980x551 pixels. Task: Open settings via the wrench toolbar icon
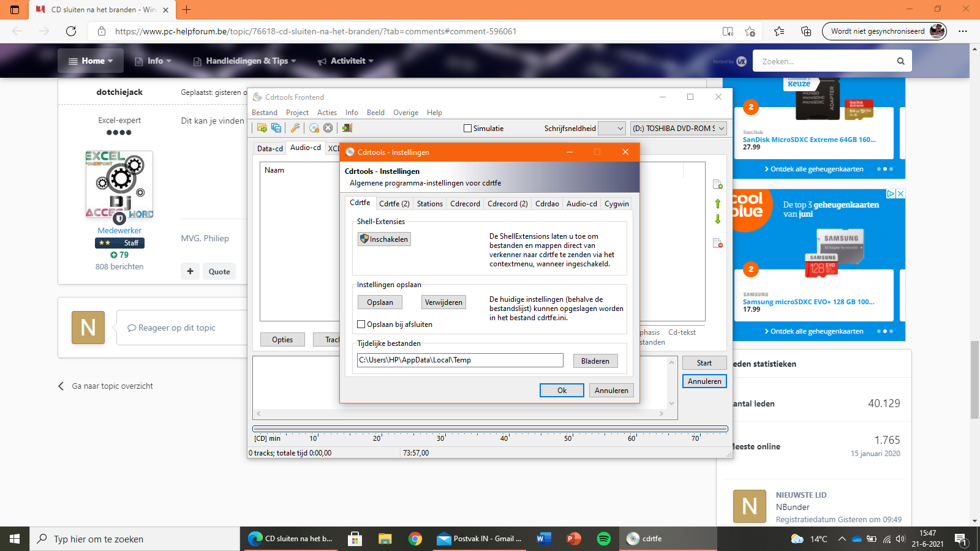[295, 128]
